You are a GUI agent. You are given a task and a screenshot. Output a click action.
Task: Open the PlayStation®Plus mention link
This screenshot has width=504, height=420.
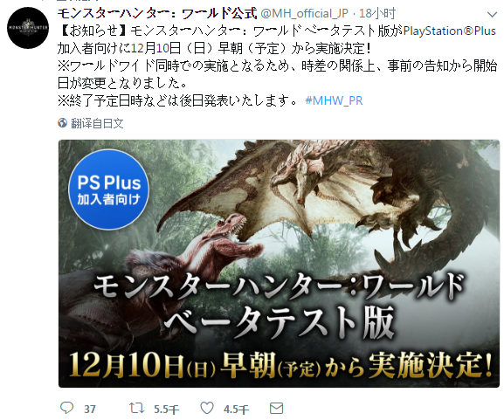(x=450, y=31)
